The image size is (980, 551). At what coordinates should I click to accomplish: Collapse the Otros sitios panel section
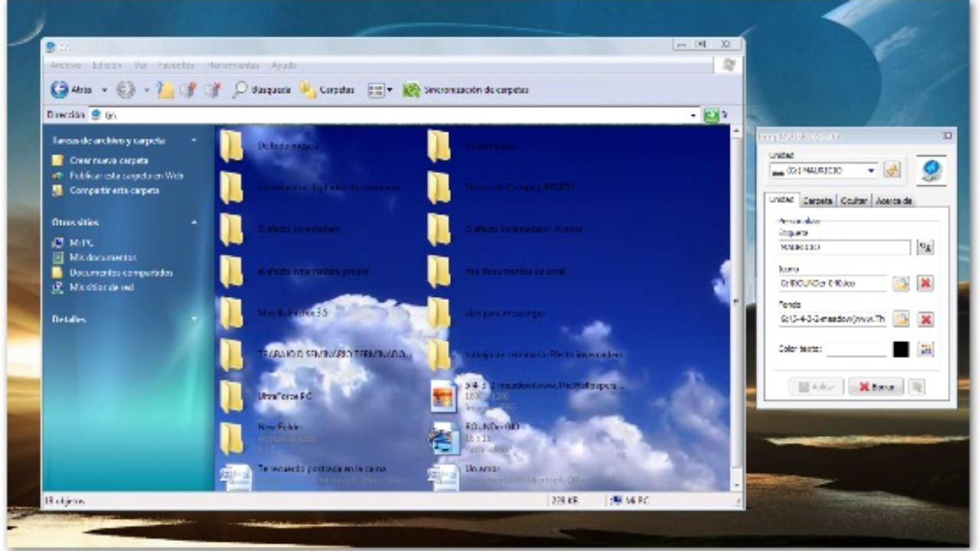pos(194,222)
